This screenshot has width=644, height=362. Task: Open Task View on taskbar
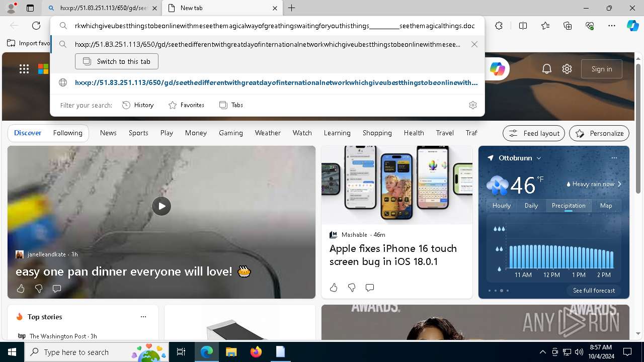click(181, 352)
